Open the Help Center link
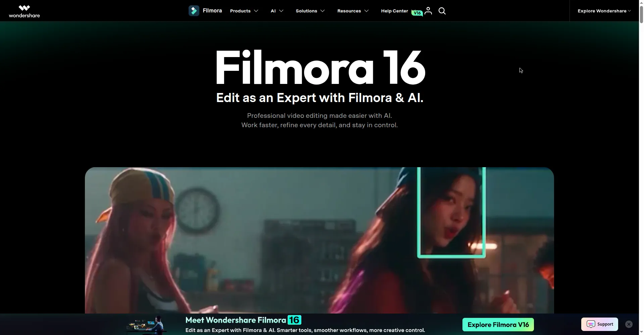 click(x=394, y=11)
